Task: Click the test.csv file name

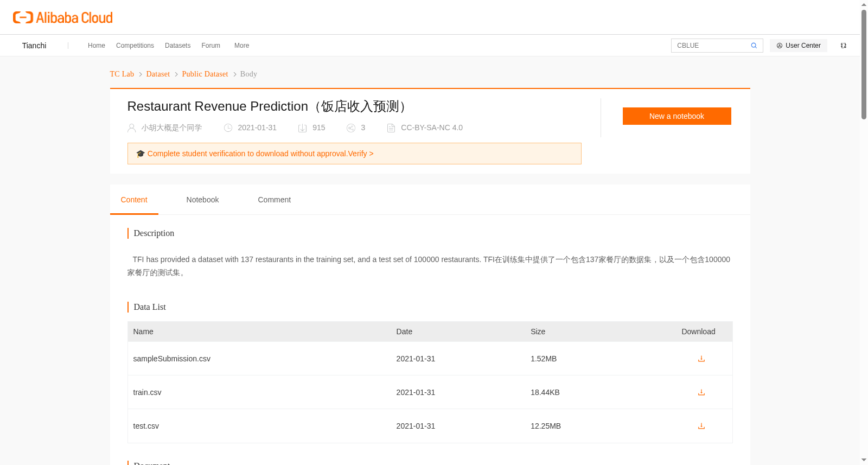Action: point(146,426)
